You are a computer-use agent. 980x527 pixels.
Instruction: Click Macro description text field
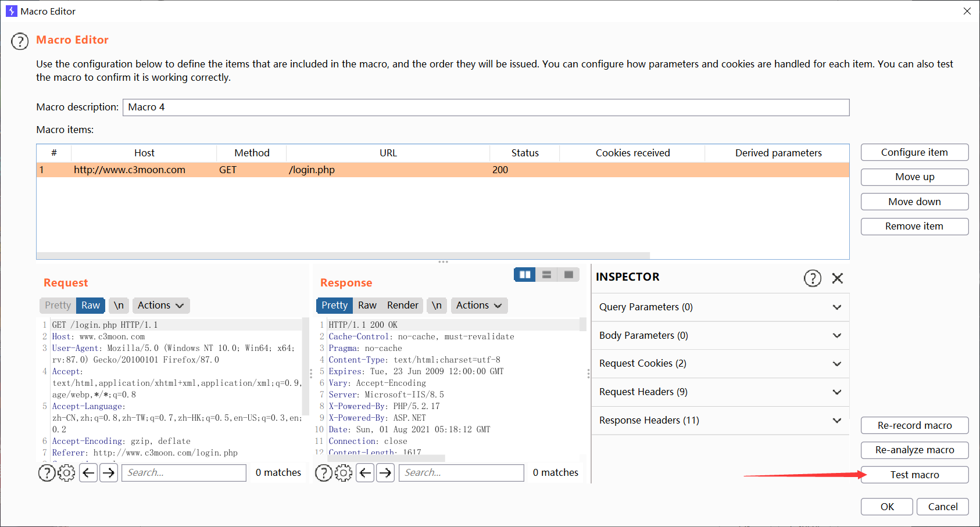486,107
